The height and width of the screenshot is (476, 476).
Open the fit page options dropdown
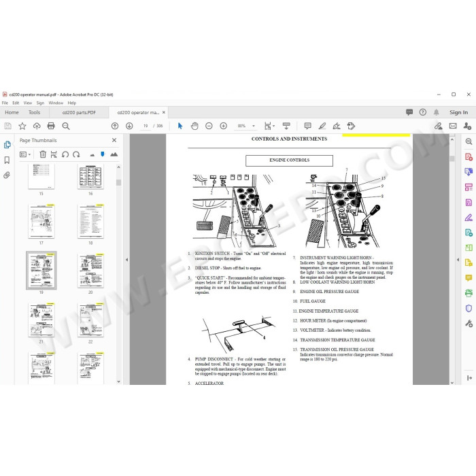click(273, 126)
